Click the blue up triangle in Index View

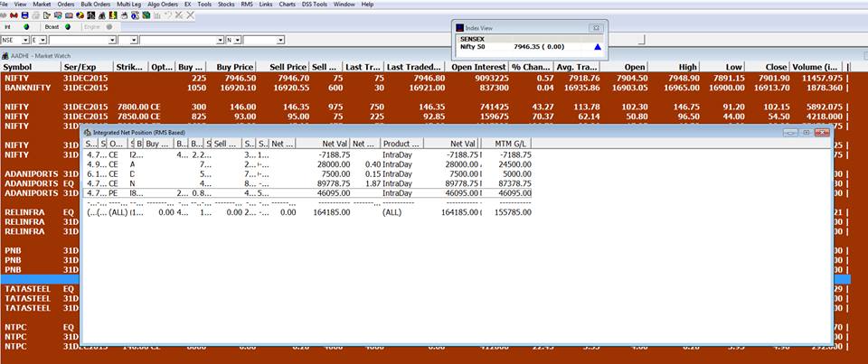[x=598, y=47]
